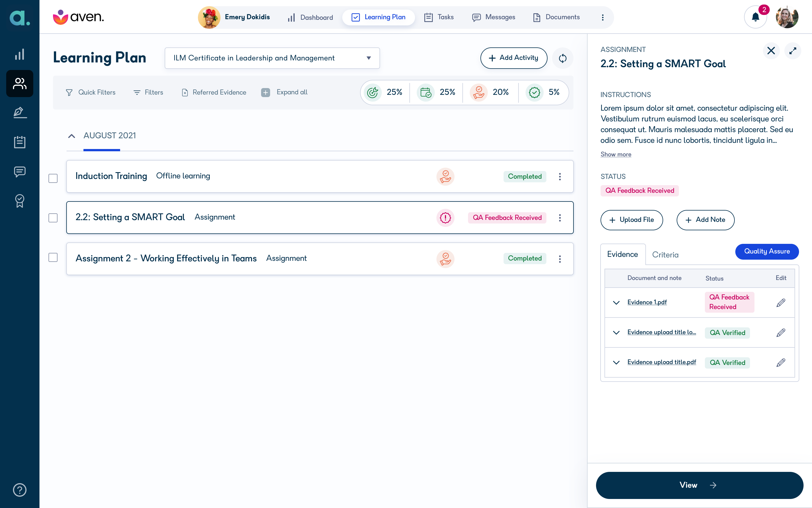Open the Dashboard tab
Image resolution: width=812 pixels, height=508 pixels.
[310, 17]
